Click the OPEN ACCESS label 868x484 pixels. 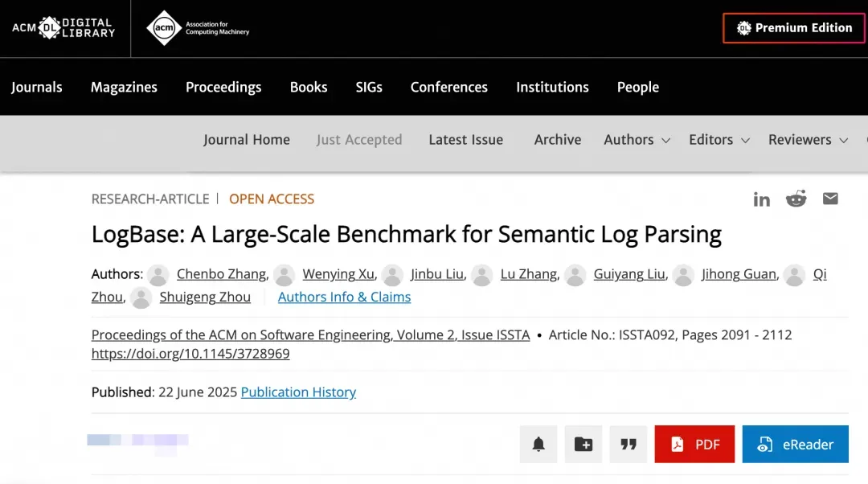(272, 199)
